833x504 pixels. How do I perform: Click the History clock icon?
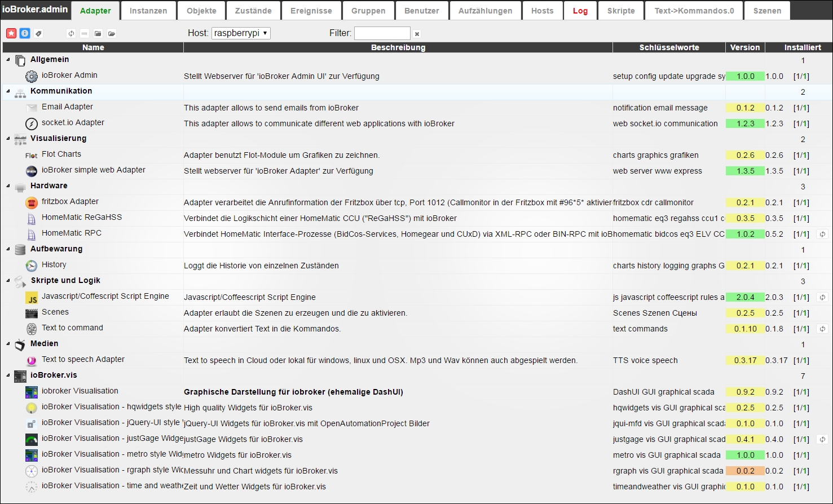click(32, 266)
